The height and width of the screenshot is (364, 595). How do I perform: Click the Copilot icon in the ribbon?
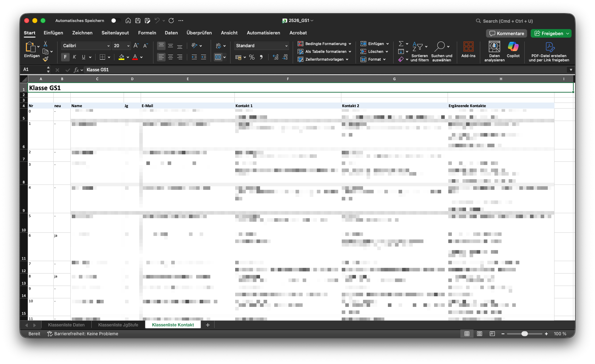click(513, 47)
